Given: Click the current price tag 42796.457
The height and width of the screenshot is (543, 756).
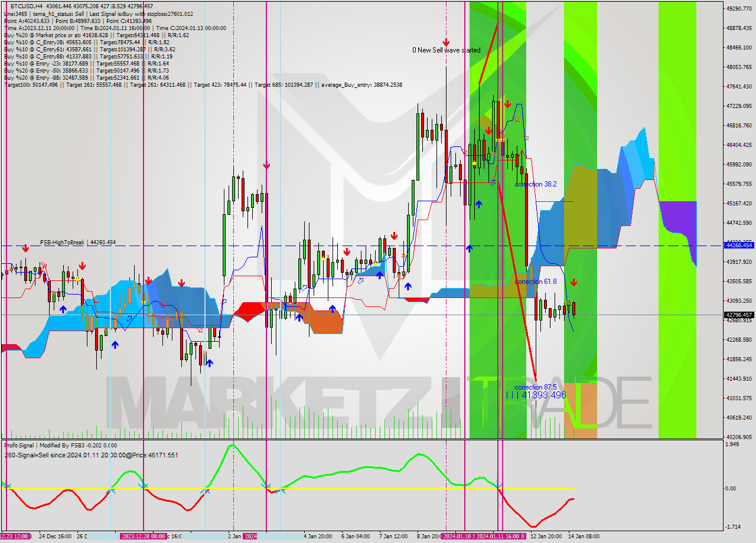Looking at the screenshot, I should 738,315.
